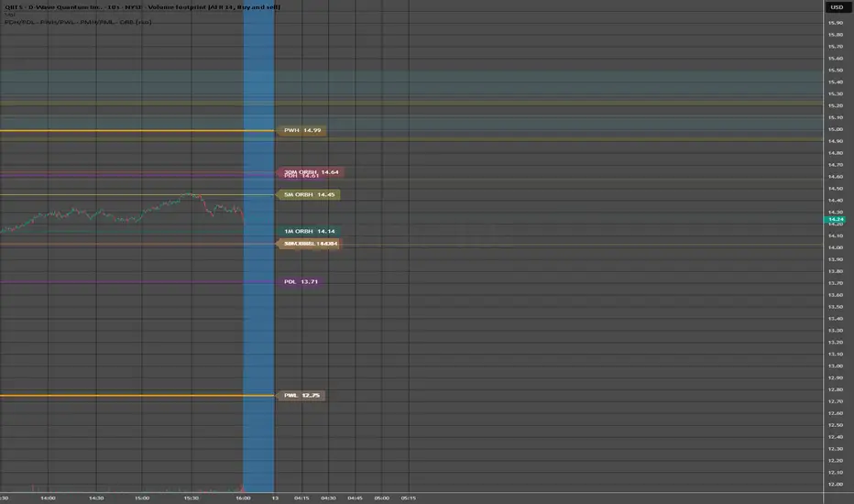854x504 pixels.
Task: Click the orange overlapping ORBL label
Action: coord(310,244)
